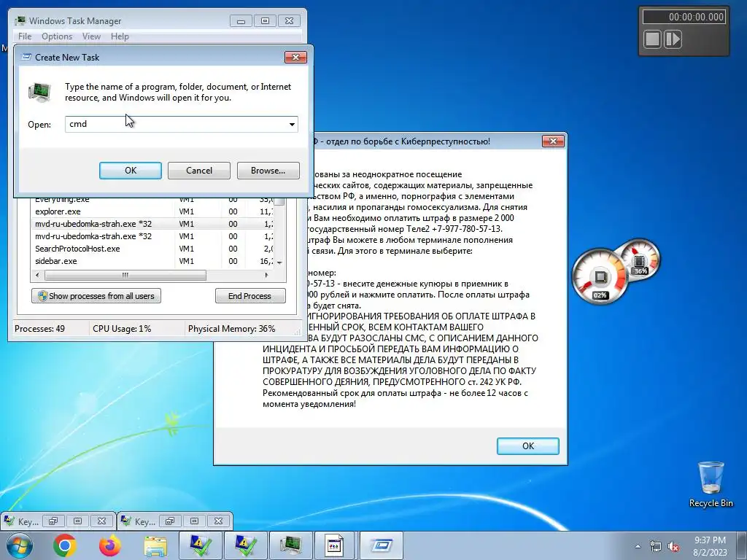Viewport: 747px width, 560px height.
Task: Click VM1 user cell for explorer.exe
Action: click(186, 211)
